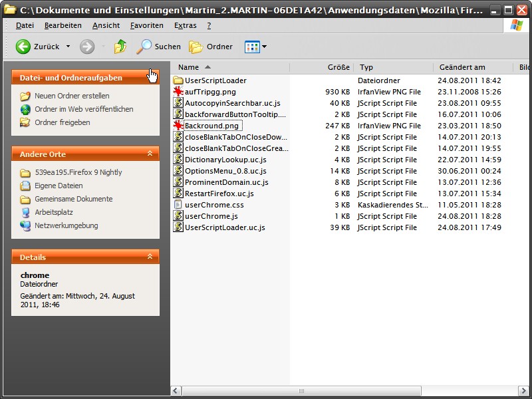
Task: Collapse the Datei- und Ordneraufgaben panel
Action: [x=150, y=78]
